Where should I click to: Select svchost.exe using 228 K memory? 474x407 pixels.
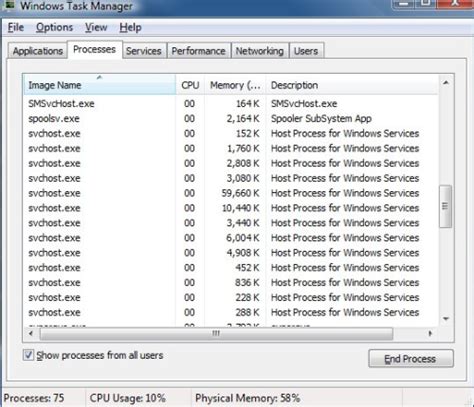231,297
